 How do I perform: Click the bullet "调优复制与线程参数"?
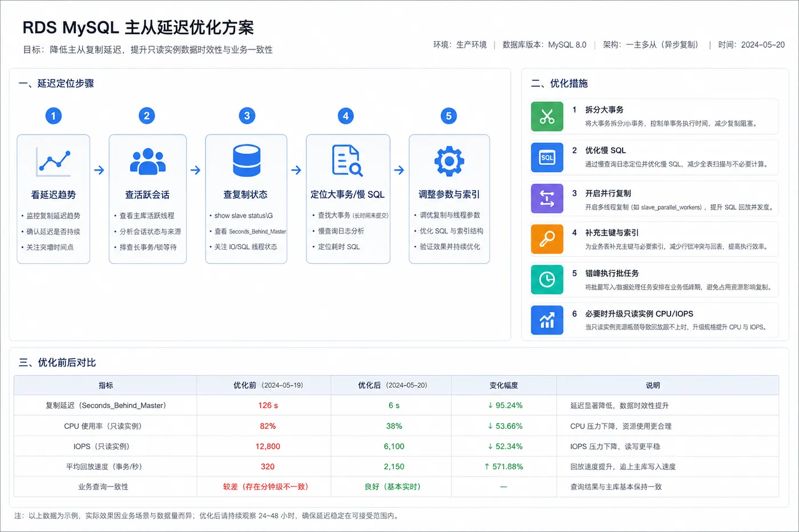[450, 215]
